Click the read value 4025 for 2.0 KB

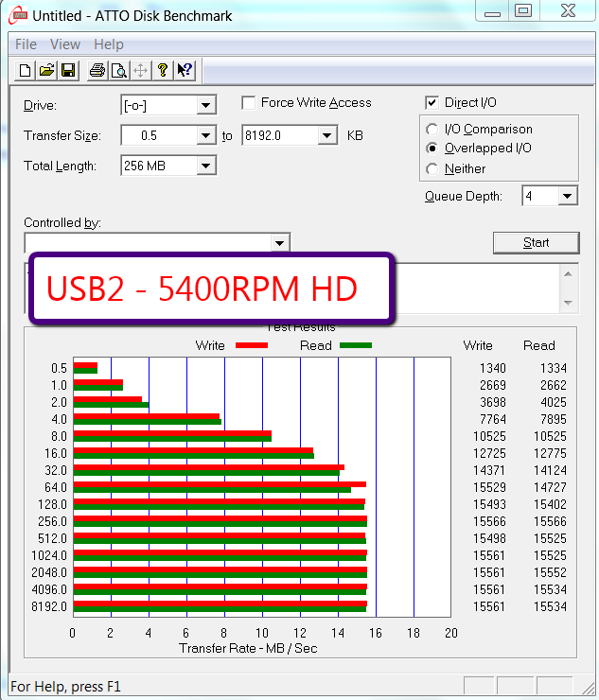click(x=554, y=402)
